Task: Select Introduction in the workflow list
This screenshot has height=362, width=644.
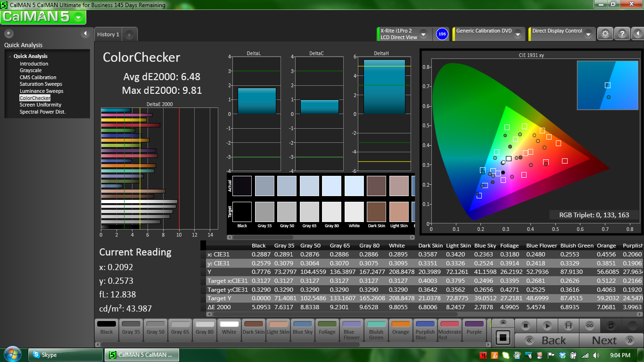Action: click(x=34, y=64)
